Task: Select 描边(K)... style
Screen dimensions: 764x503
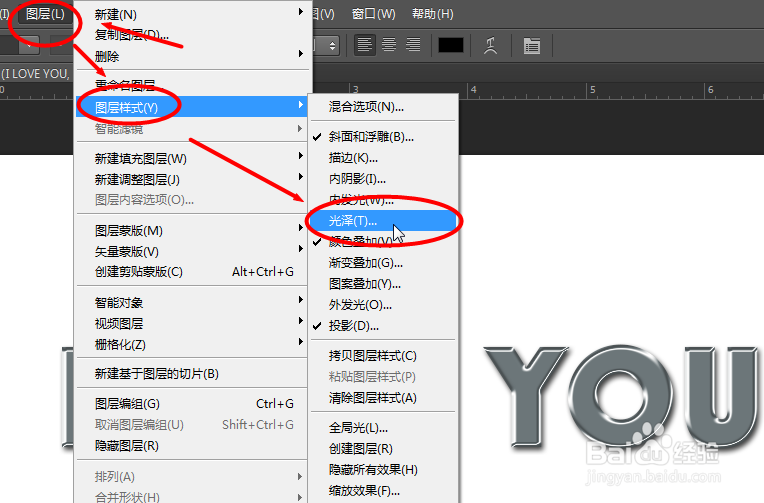Action: coord(383,158)
